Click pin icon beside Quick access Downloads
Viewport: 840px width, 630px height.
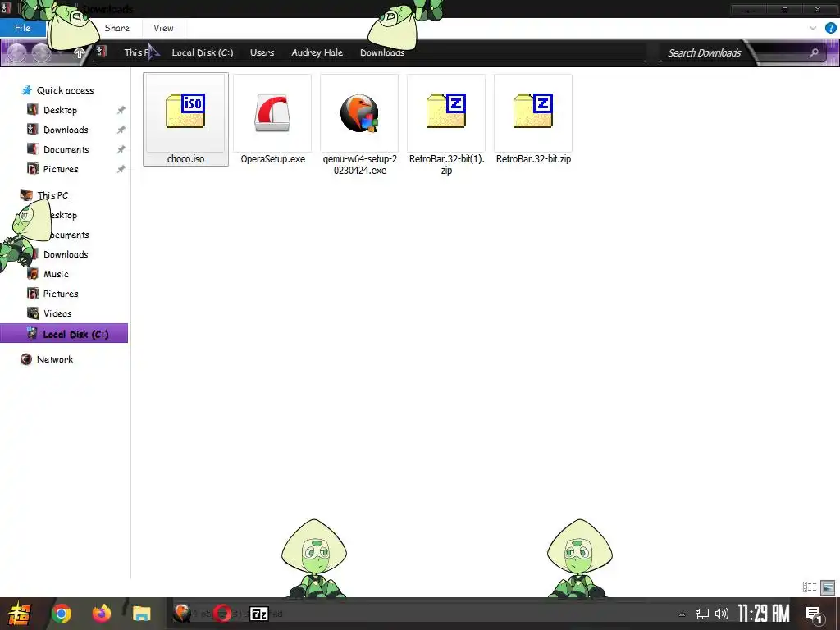pyautogui.click(x=121, y=130)
